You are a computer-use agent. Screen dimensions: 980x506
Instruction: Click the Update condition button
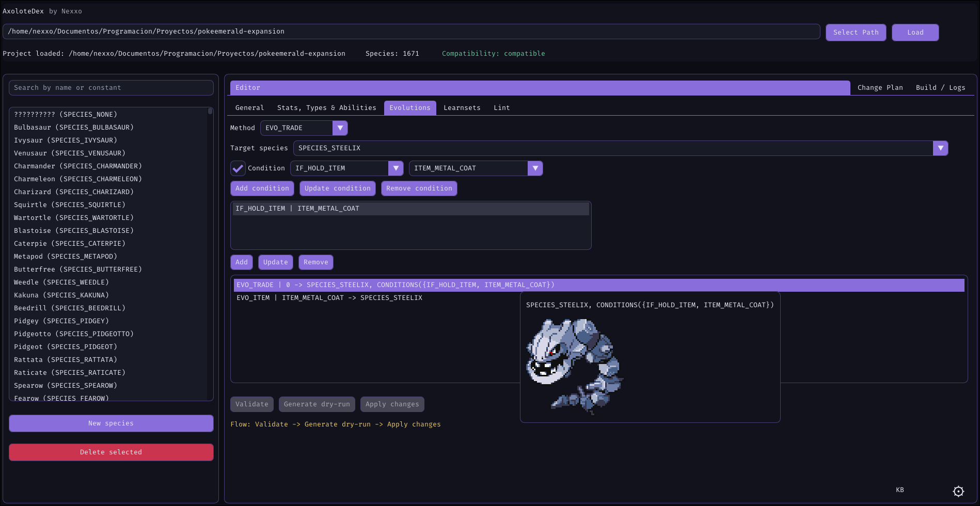338,188
